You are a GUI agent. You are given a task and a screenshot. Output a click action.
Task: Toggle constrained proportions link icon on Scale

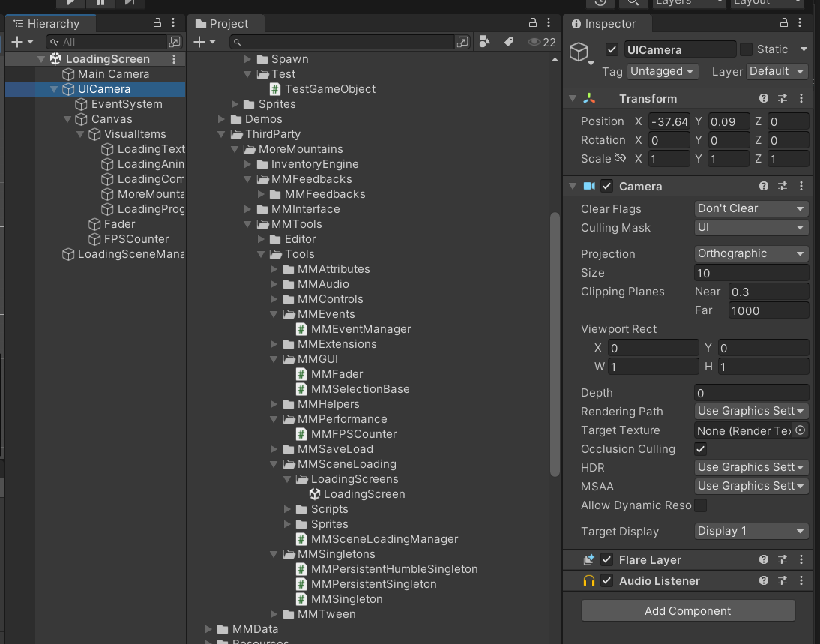[x=620, y=158]
